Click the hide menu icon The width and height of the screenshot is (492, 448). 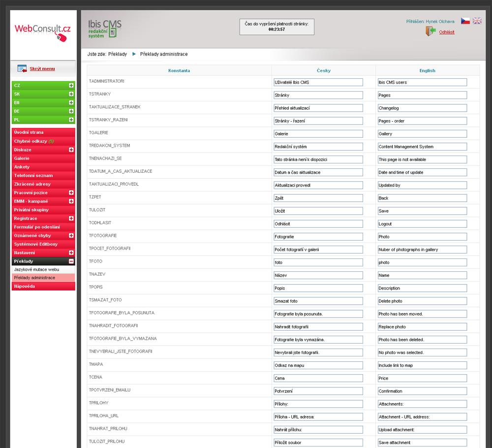coord(22,68)
